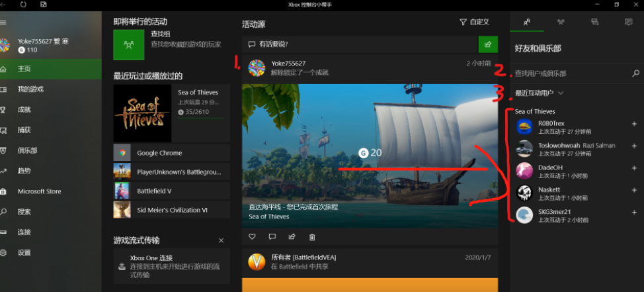Open Sid Meier's Civilization VI entry
The width and height of the screenshot is (644, 292).
(x=172, y=210)
